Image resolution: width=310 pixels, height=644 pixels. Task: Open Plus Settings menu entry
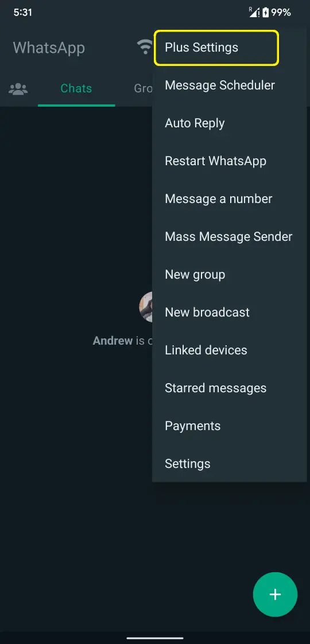(216, 48)
